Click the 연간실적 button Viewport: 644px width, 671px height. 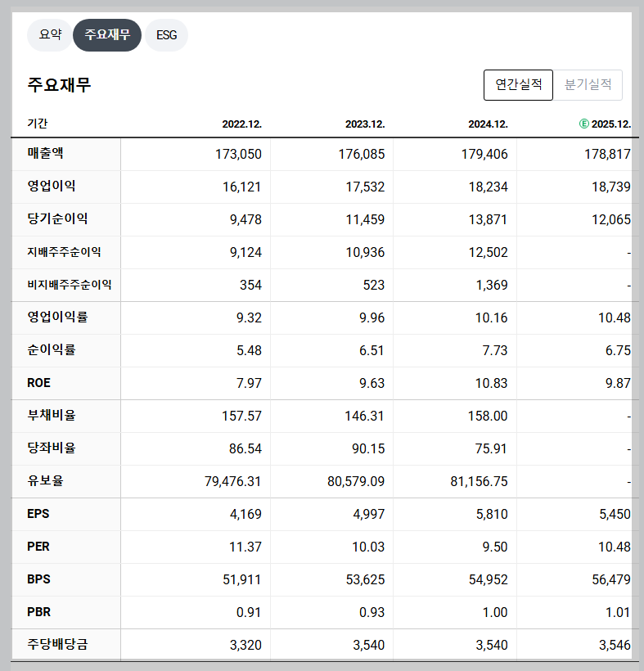518,84
